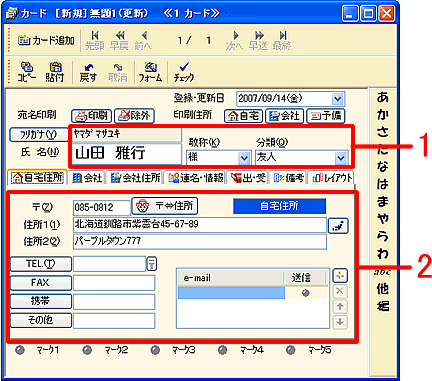432x381 pixels.
Task: Click the 住所1 address field
Action: (200, 225)
